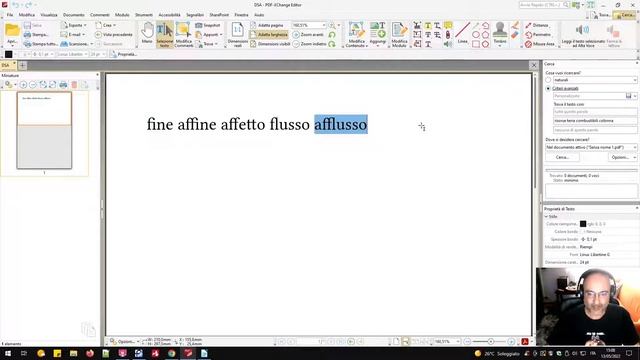This screenshot has width=640, height=360.
Task: Activate the Seleziona testo tool
Action: pyautogui.click(x=164, y=34)
